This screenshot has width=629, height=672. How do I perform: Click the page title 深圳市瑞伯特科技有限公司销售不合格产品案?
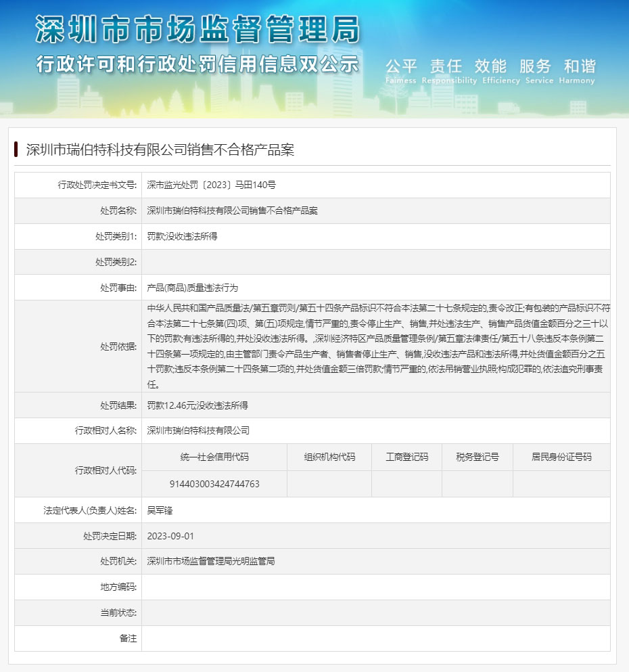(x=160, y=150)
